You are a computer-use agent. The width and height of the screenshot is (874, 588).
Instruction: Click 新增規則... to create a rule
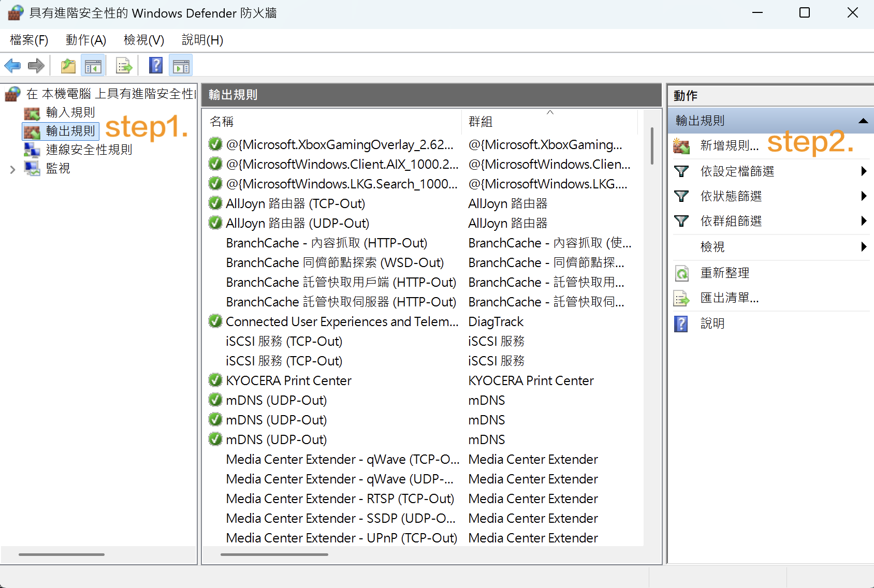click(x=729, y=145)
